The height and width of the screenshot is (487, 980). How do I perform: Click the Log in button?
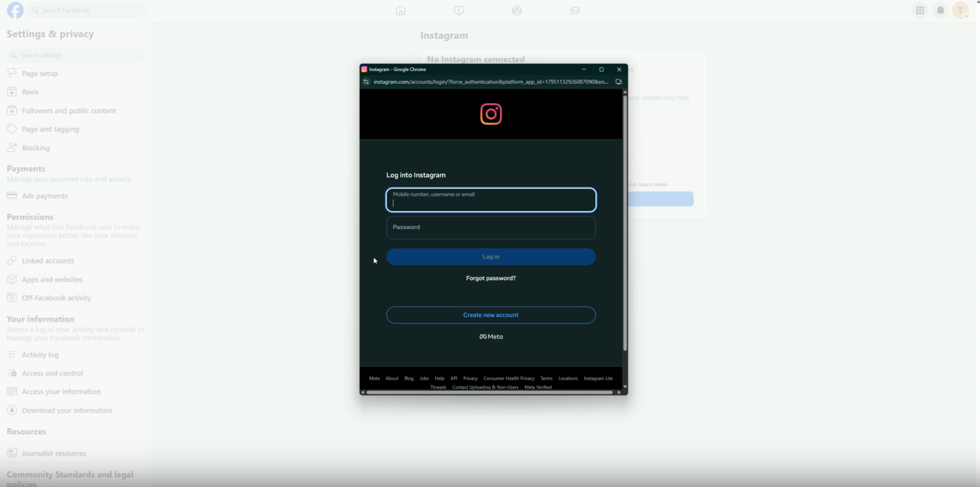tap(491, 257)
